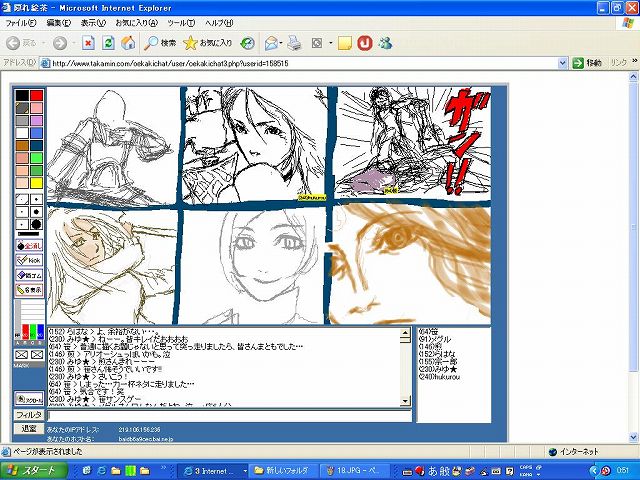The height and width of the screenshot is (480, 640).
Task: Select user (230)みゆ★ in member list
Action: [x=438, y=369]
